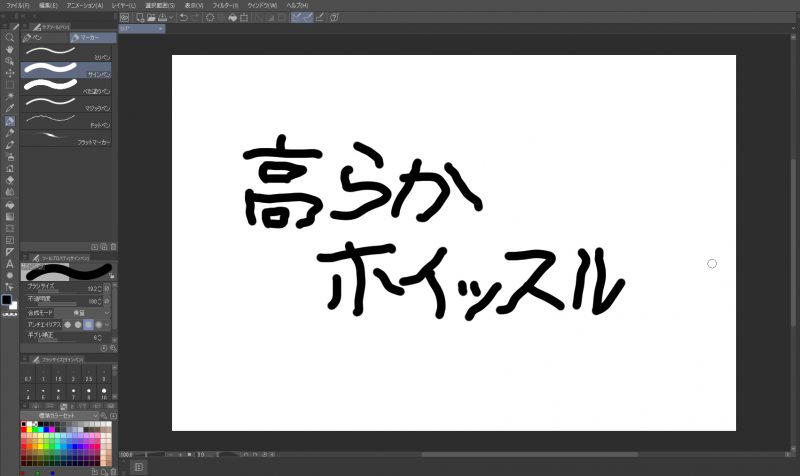The width and height of the screenshot is (800, 476).
Task: Switch to the ペン sub tool group tab
Action: (45, 38)
